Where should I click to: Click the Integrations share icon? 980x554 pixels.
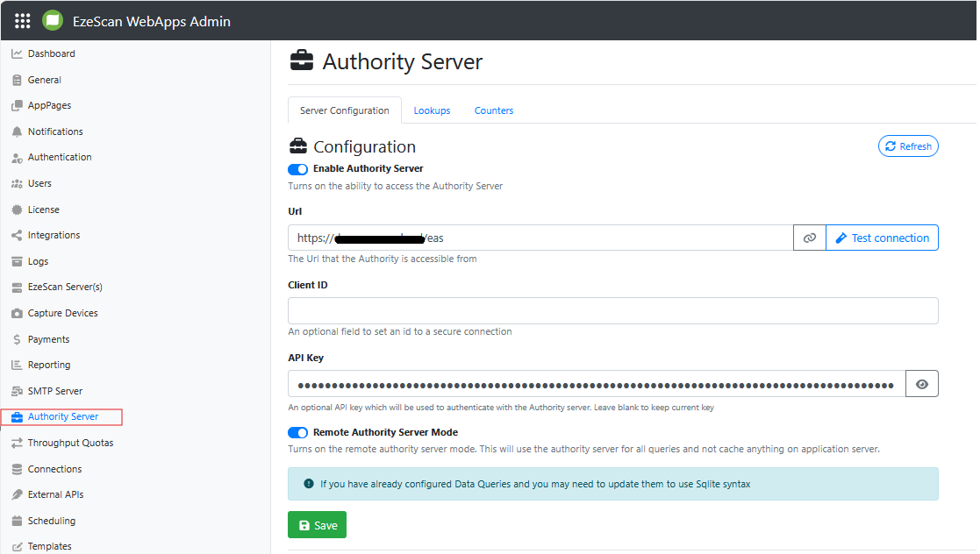[17, 236]
